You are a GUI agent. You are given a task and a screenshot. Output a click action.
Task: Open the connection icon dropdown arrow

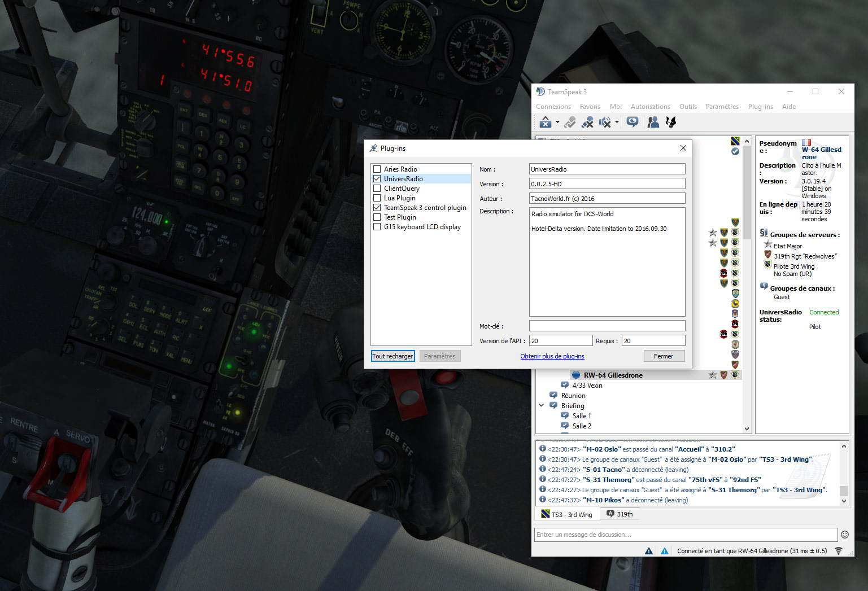[x=557, y=122]
